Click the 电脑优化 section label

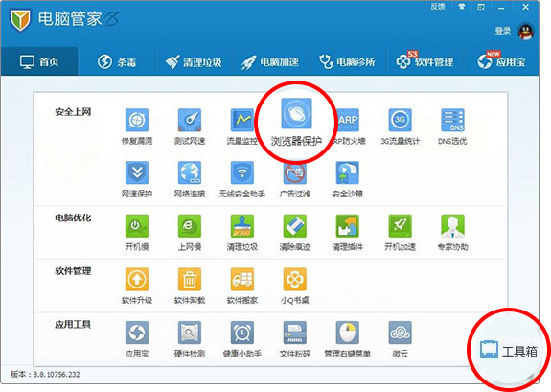[x=73, y=218]
